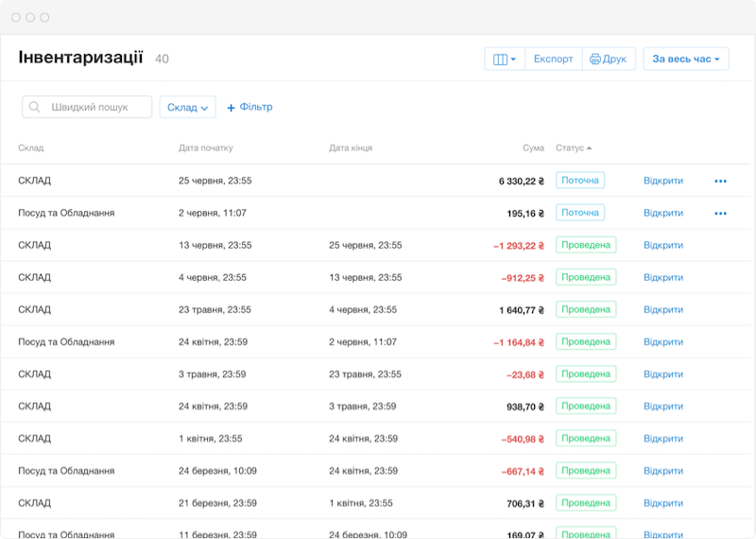Click the 3 травня, 23:59 end date cell
This screenshot has height=539, width=756.
[363, 407]
